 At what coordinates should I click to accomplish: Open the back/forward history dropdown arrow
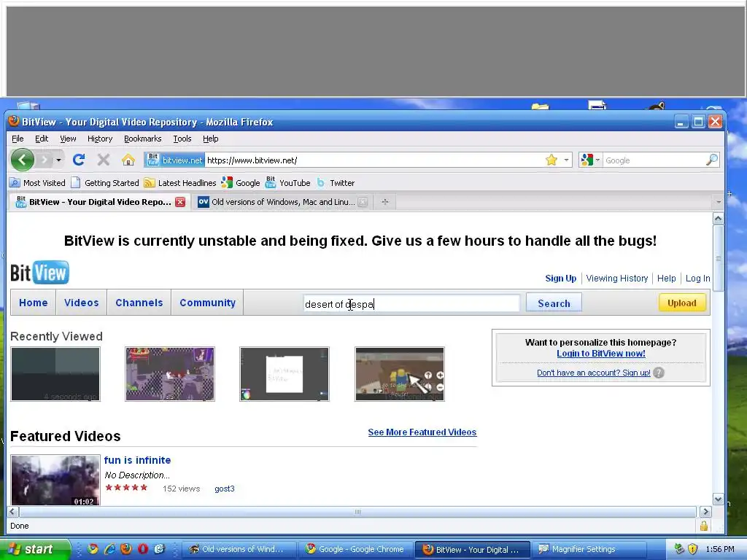click(x=58, y=160)
